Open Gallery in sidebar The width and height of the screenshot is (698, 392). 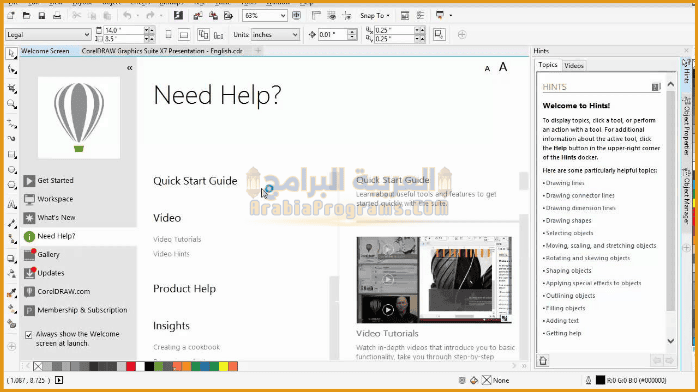tap(48, 255)
